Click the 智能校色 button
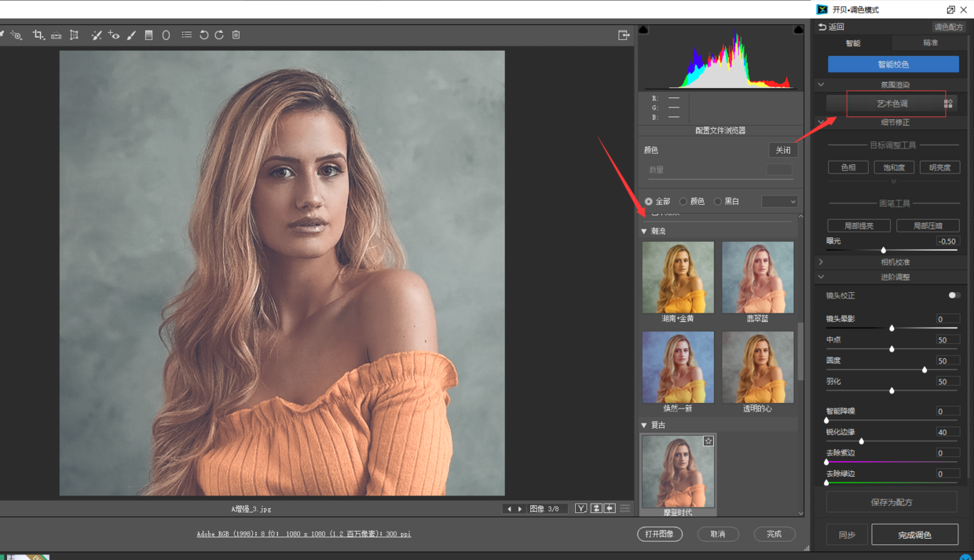 pyautogui.click(x=893, y=64)
